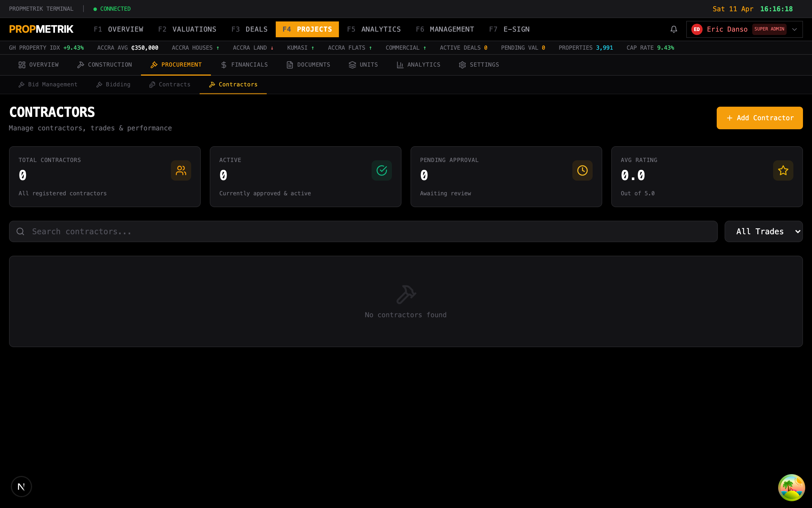Image resolution: width=812 pixels, height=508 pixels.
Task: Switch to the Bidding sub-tab
Action: 113,85
